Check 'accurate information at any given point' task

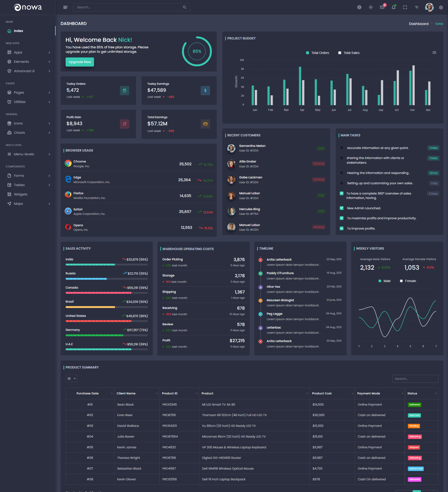(342, 148)
